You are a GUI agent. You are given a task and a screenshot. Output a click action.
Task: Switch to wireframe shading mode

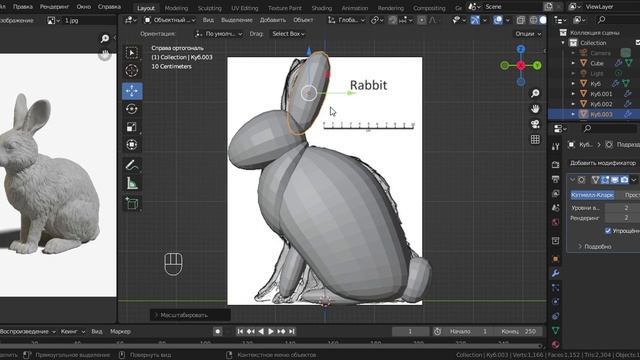click(x=533, y=20)
